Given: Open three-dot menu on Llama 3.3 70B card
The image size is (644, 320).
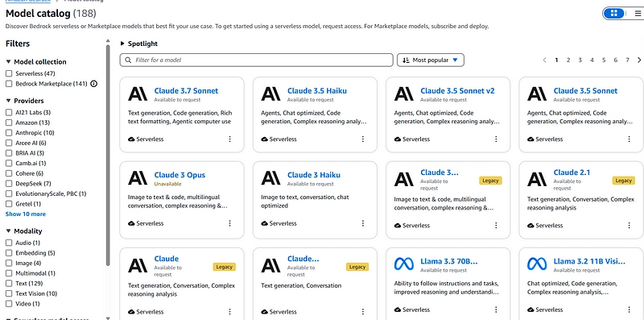Looking at the screenshot, I should coord(496,310).
